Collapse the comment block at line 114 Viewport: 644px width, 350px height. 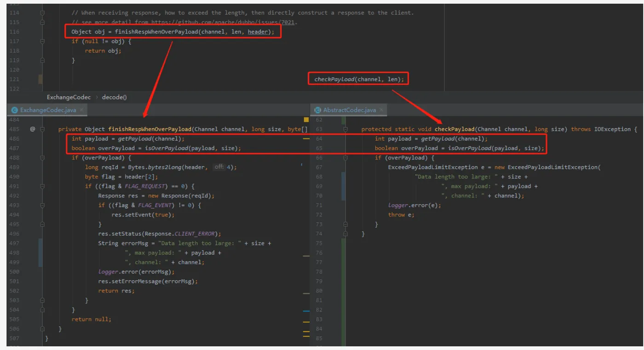tap(42, 13)
